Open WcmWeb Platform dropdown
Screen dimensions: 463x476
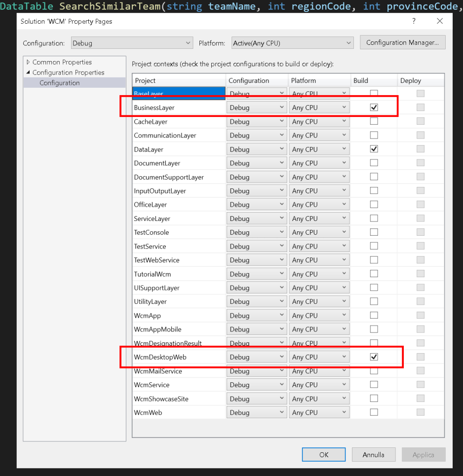click(x=319, y=412)
